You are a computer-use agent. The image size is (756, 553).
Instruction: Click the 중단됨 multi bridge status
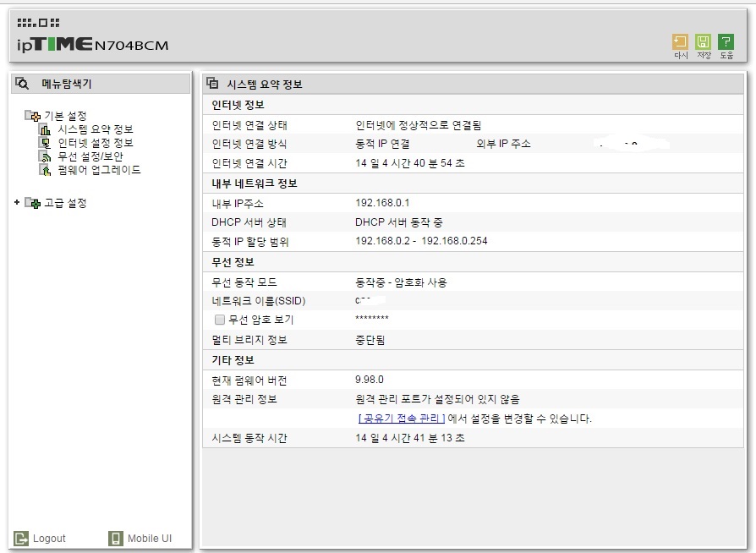tap(370, 340)
